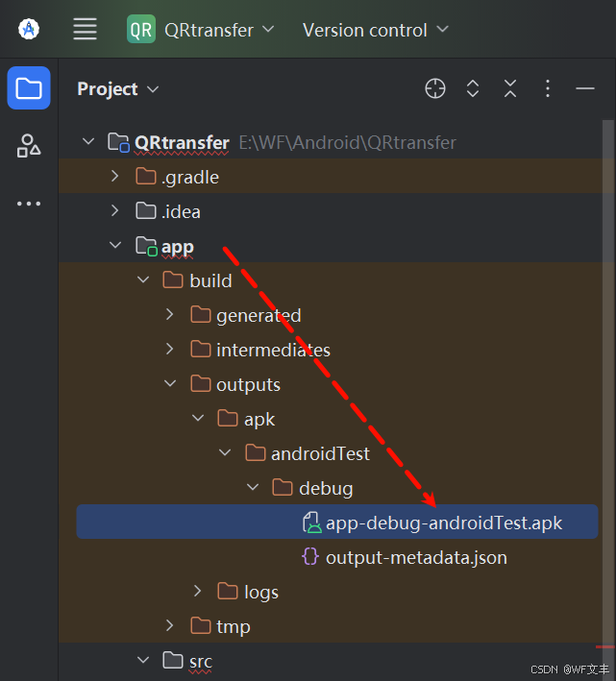Click the More tool windows ellipsis
The image size is (616, 681).
(29, 204)
